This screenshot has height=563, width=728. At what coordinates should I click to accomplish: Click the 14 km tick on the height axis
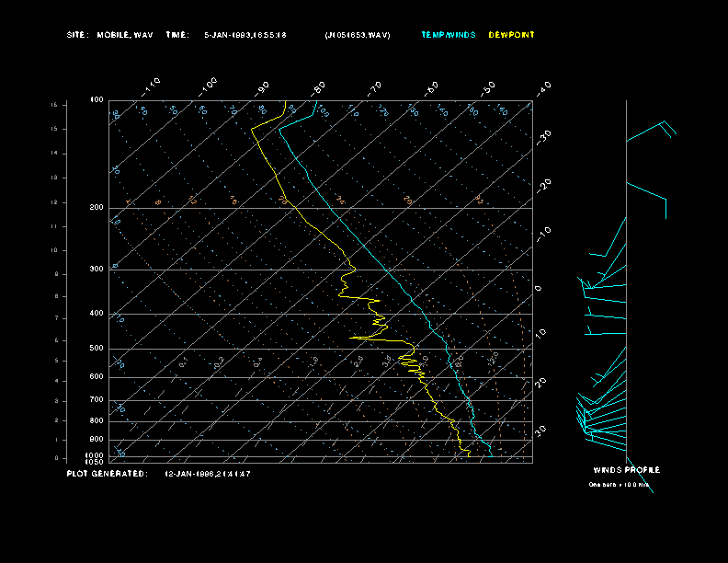(x=54, y=154)
